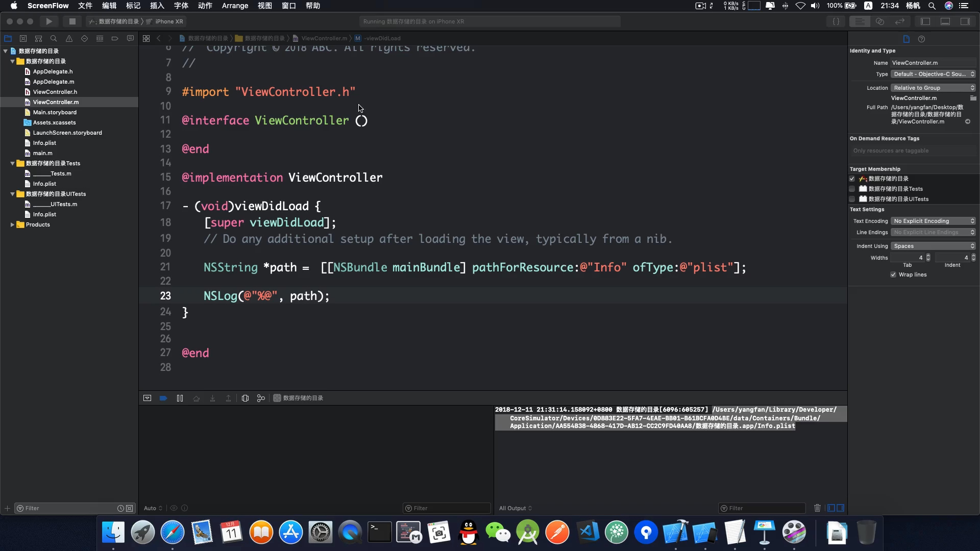Open Location Relative to Group dropdown
This screenshot has height=551, width=980.
point(934,88)
